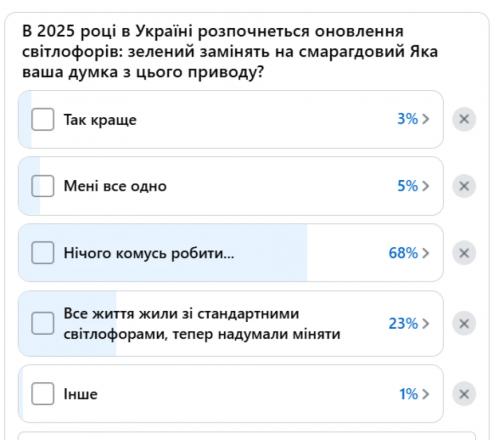Remove the standard traffic lights option
This screenshot has height=440, width=499.
(464, 324)
